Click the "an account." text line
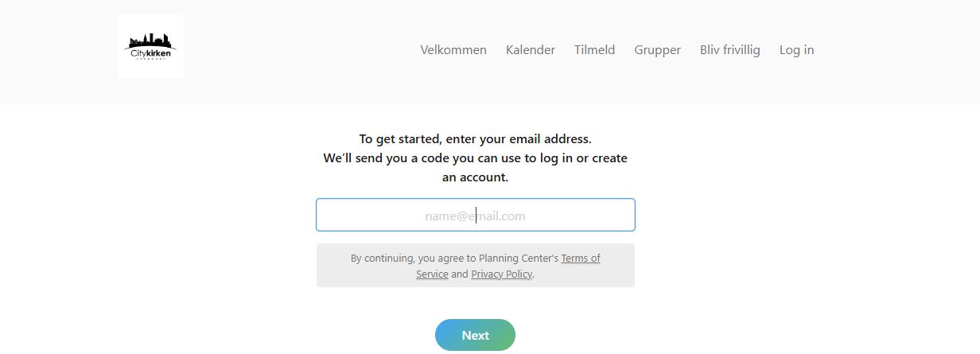Viewport: 980px width, 354px height. [476, 177]
